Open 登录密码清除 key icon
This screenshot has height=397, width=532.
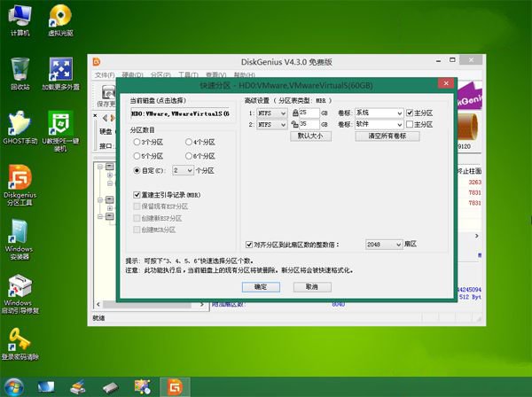(x=20, y=344)
